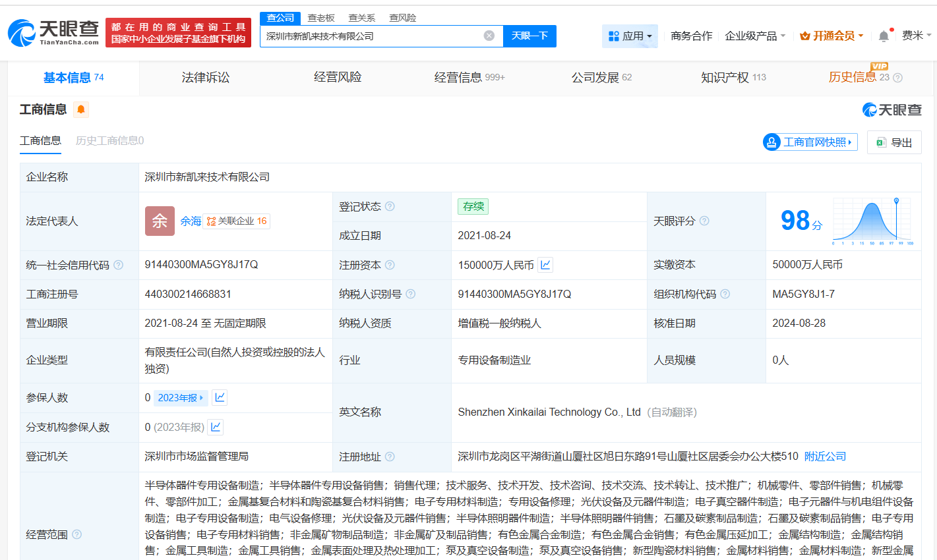
Task: Expand the 企业级产品 dropdown
Action: point(754,36)
